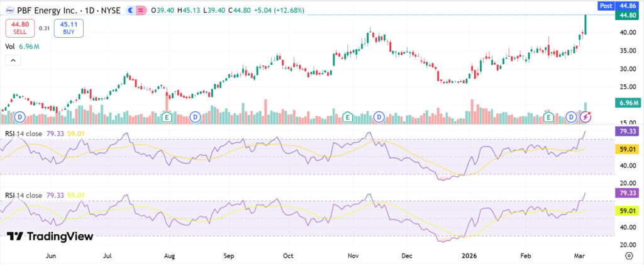
Task: Select the RSI 14 close legend in upper RSI pane
Action: click(23, 133)
